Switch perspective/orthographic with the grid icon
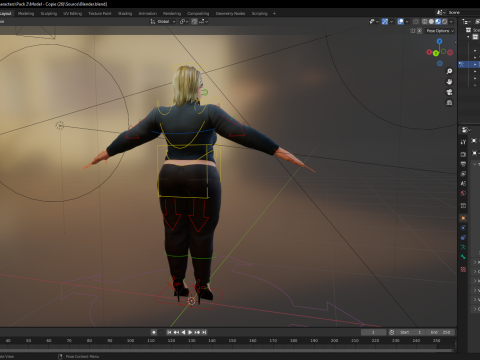 (449, 102)
